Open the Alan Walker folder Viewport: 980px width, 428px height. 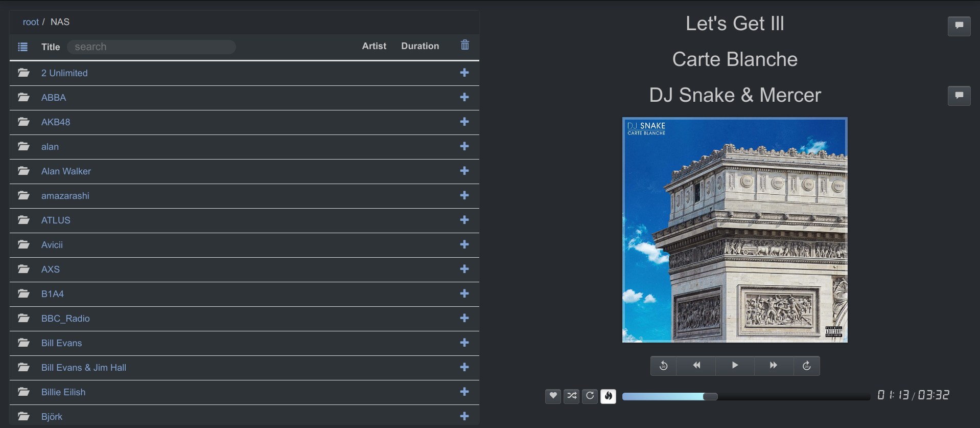point(66,171)
